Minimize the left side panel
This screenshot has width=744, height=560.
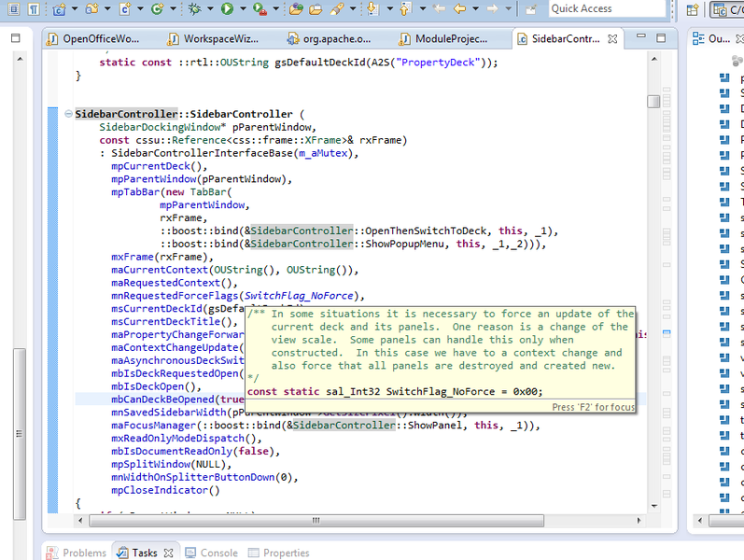tap(15, 37)
